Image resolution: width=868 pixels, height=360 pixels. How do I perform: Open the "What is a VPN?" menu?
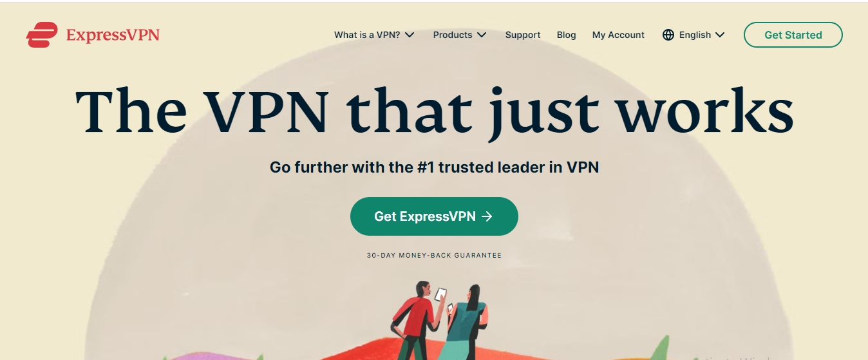[374, 35]
